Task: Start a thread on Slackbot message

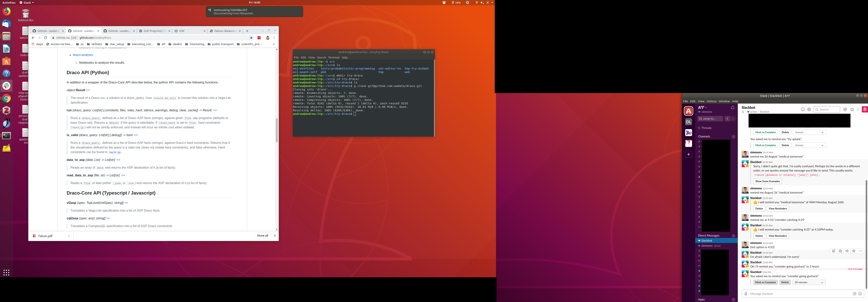Action: [840, 251]
